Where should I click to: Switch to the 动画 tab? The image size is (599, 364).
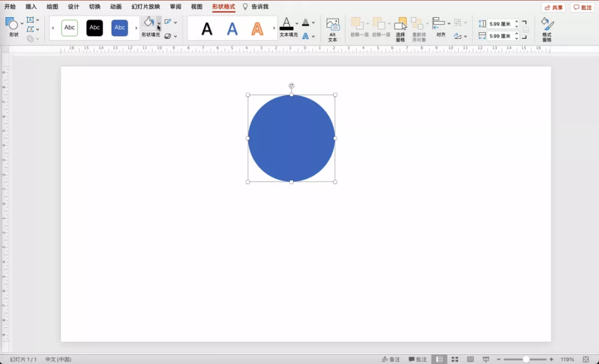(116, 7)
